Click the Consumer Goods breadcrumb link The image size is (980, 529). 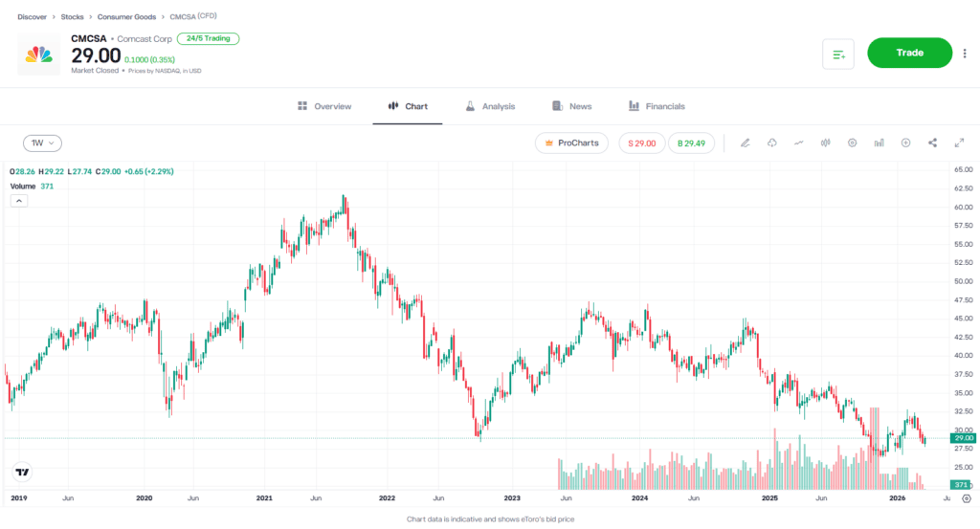[128, 17]
